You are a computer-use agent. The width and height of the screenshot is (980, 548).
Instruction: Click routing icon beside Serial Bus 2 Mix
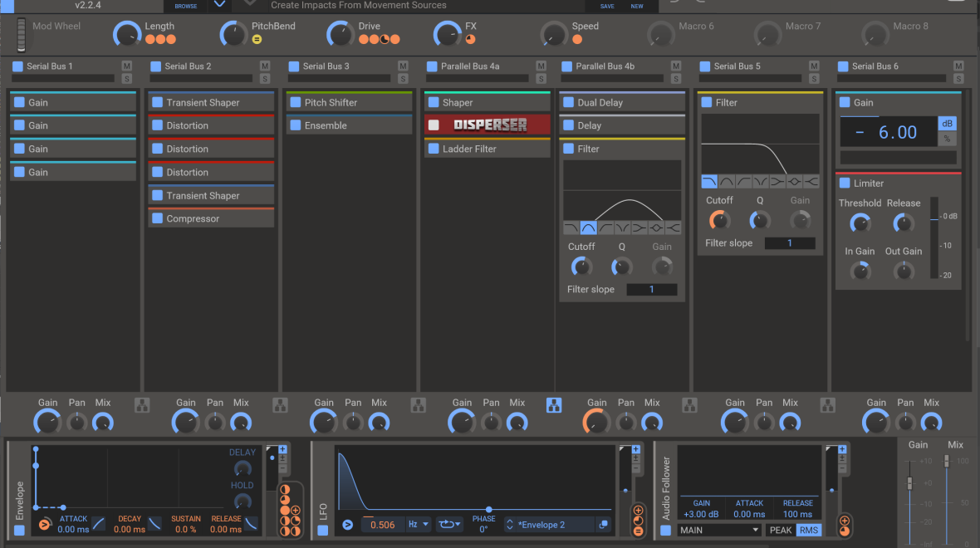click(x=280, y=405)
